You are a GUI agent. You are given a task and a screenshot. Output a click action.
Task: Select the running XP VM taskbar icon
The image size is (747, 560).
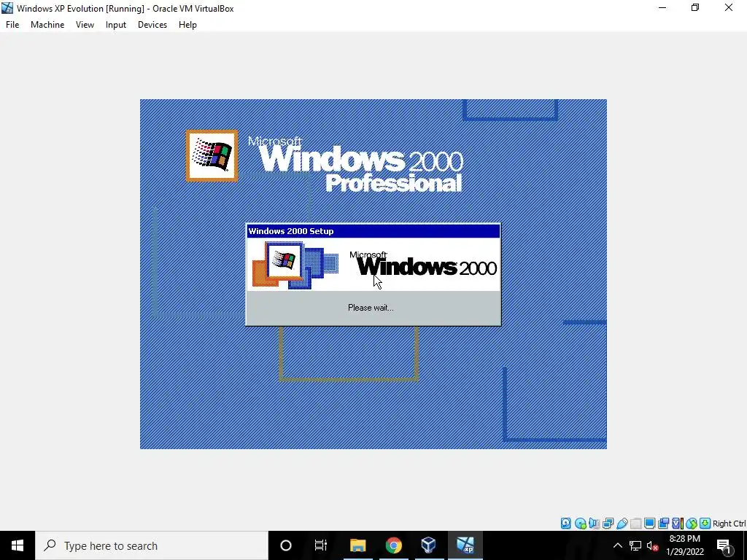(465, 545)
